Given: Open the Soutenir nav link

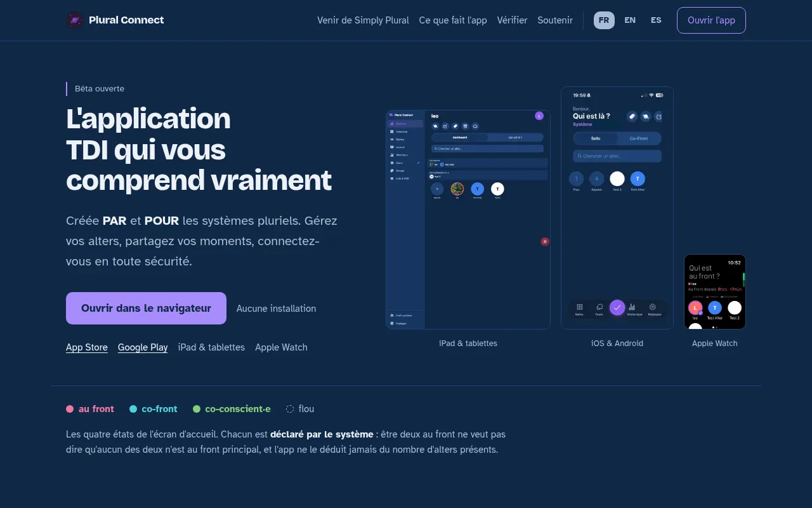Looking at the screenshot, I should [x=555, y=20].
